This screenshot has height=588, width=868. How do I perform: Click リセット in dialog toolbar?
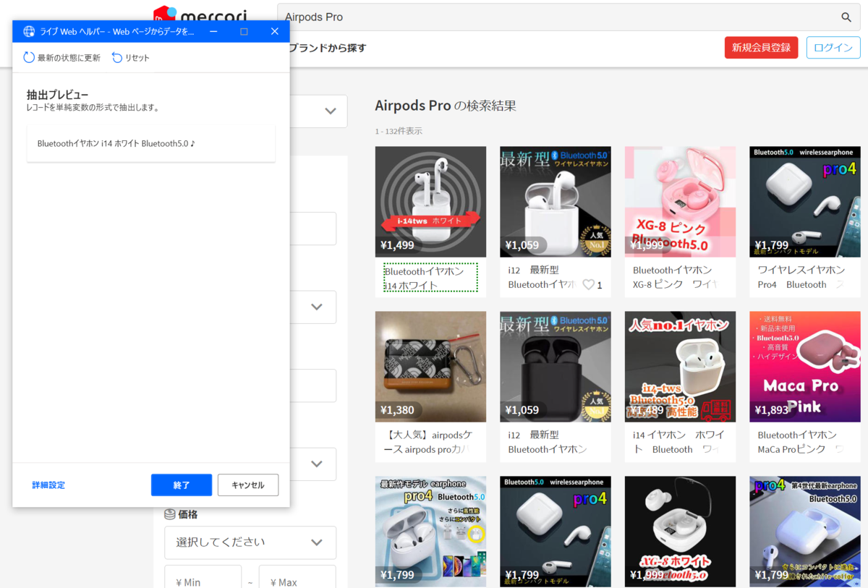point(131,57)
